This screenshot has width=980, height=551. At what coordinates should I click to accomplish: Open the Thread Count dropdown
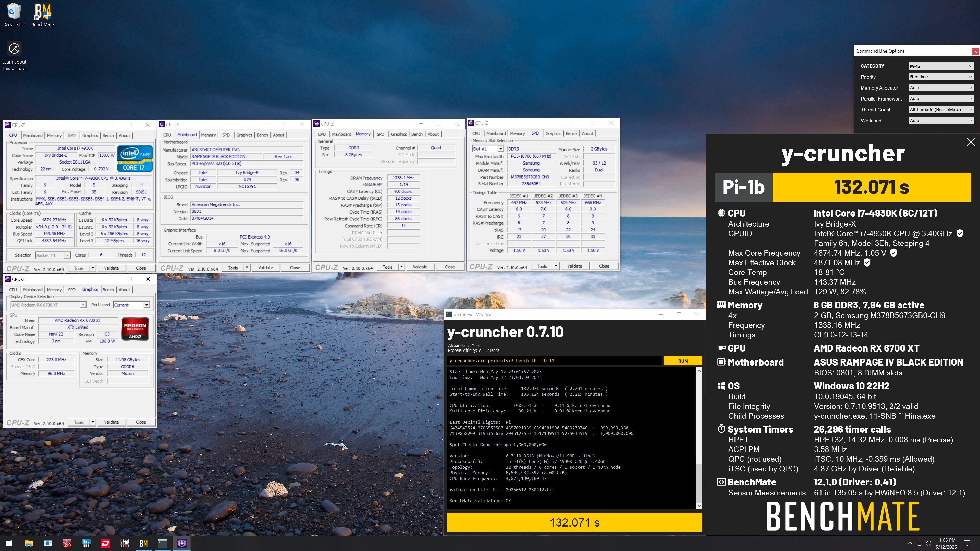coord(941,110)
